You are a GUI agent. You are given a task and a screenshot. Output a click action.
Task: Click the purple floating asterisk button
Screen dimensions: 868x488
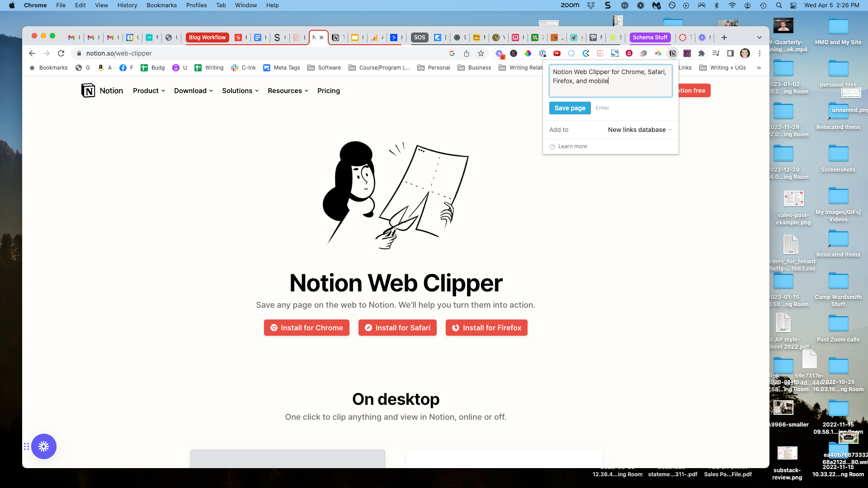point(44,446)
